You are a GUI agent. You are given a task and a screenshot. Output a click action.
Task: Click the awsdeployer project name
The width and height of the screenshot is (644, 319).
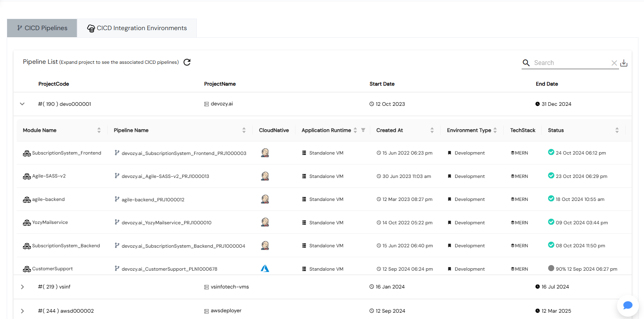coord(226,311)
